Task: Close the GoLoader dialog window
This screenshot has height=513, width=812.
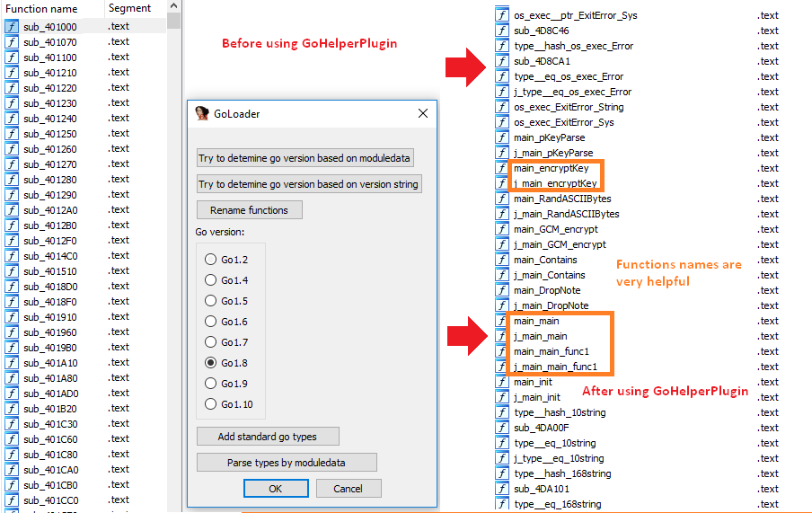Action: (x=423, y=113)
